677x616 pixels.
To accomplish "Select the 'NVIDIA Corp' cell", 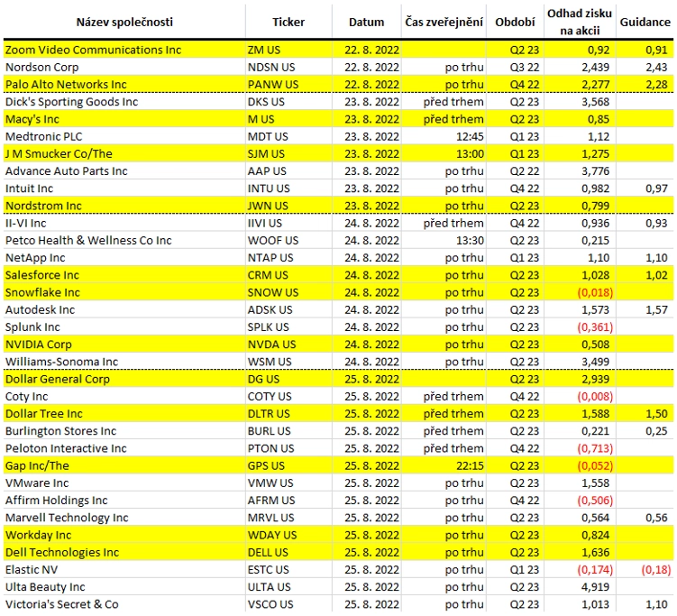I will 124,345.
